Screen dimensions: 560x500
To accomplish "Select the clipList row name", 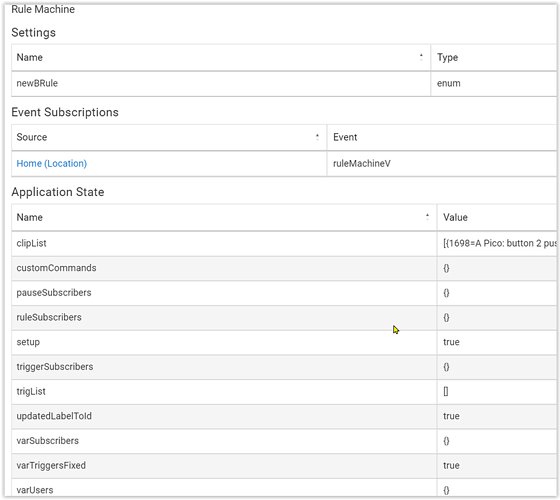I will pyautogui.click(x=31, y=243).
